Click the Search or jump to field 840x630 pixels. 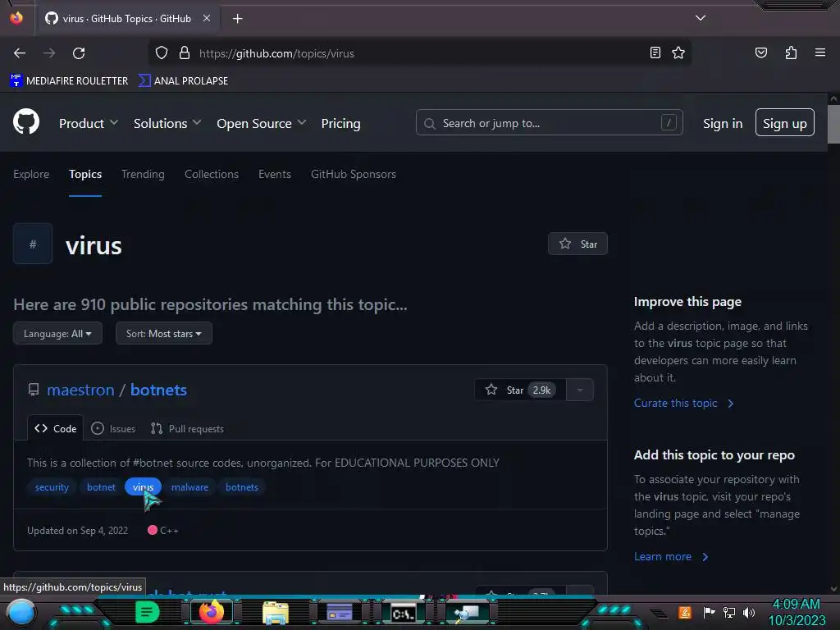coord(549,123)
